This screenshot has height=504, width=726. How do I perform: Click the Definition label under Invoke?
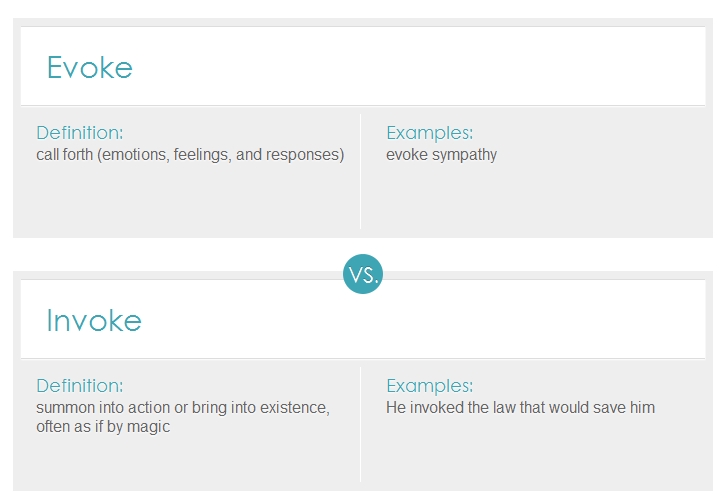[x=79, y=386]
